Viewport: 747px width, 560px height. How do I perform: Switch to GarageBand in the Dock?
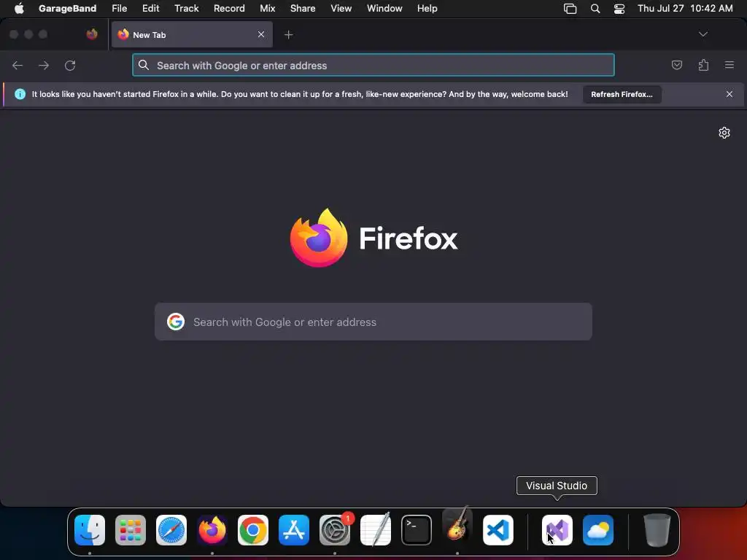pyautogui.click(x=457, y=524)
